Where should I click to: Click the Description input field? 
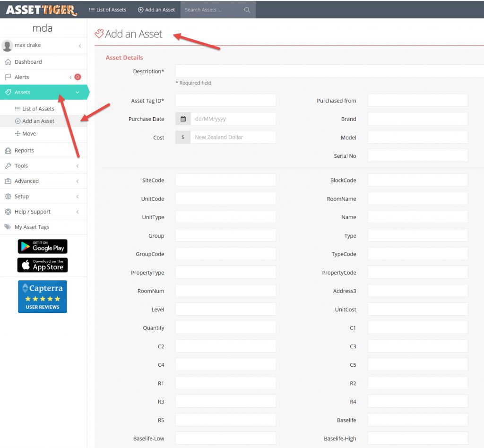coord(329,71)
